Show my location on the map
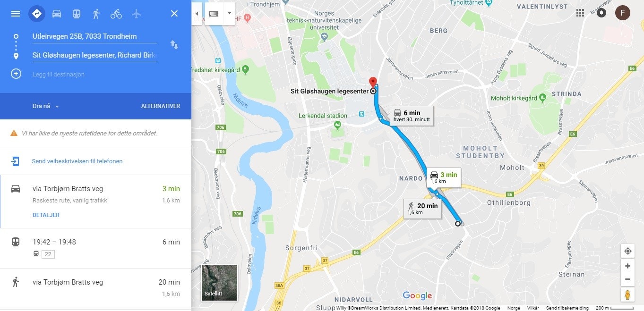This screenshot has height=311, width=644. coord(627,251)
